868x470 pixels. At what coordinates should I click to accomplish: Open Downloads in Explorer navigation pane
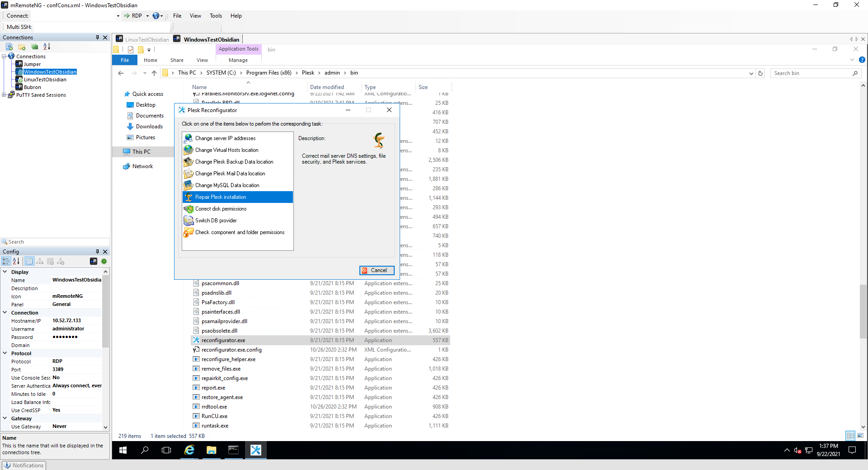(149, 127)
